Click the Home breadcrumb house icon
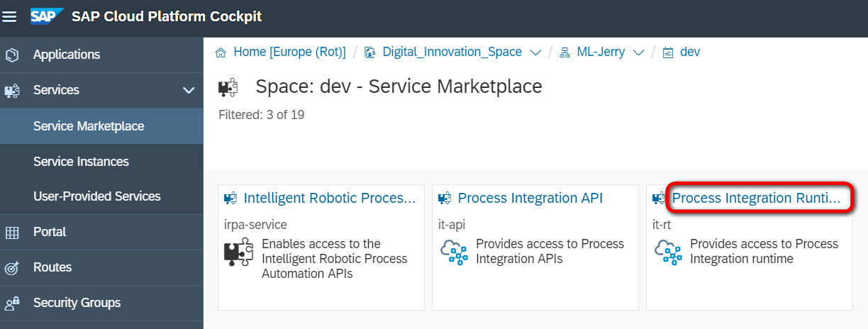The image size is (868, 329). (x=221, y=52)
